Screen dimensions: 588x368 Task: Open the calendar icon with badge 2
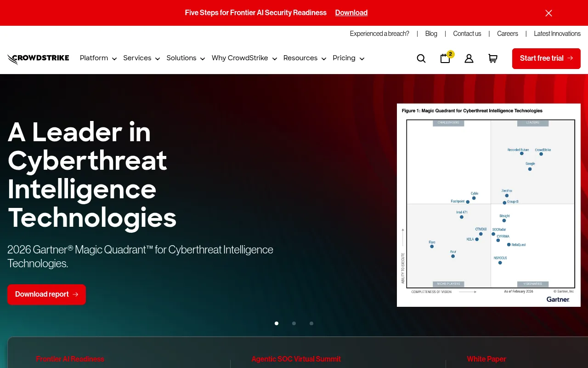point(446,57)
